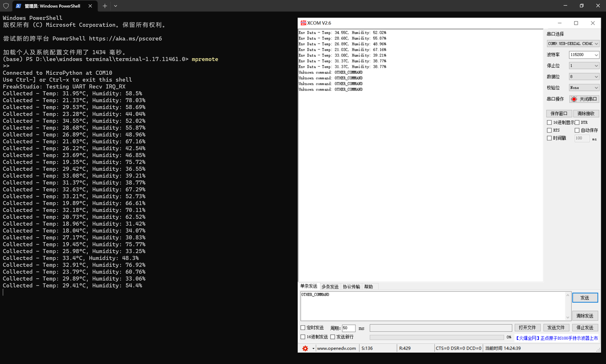Image resolution: width=606 pixels, height=364 pixels.
Task: Click the CTS=0 DSR=0 DCD=0 status text
Action: tap(459, 348)
